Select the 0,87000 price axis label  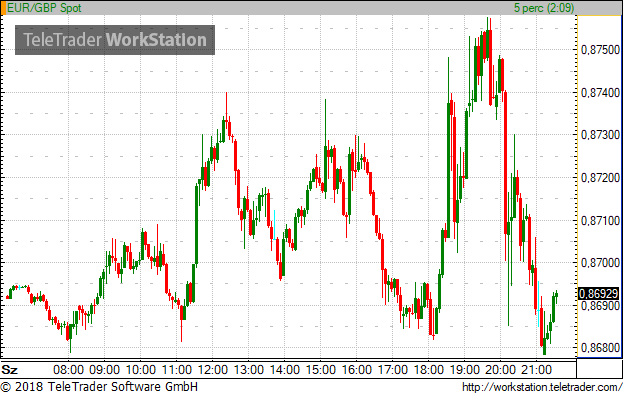(600, 263)
